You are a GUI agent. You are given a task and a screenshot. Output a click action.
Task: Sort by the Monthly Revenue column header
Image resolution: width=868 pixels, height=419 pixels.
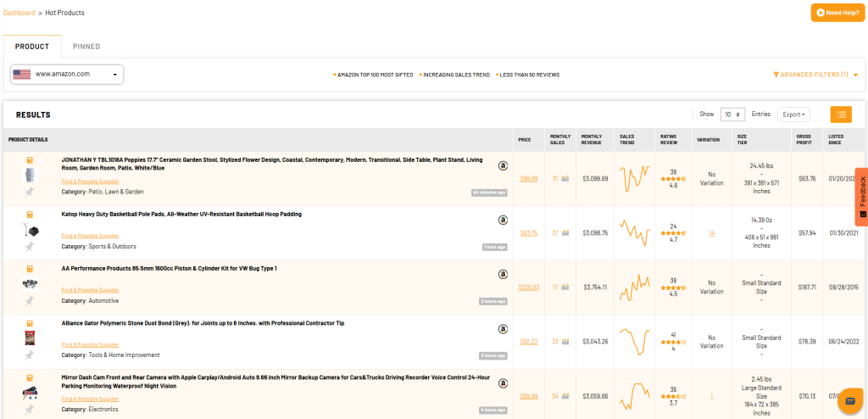(x=591, y=140)
